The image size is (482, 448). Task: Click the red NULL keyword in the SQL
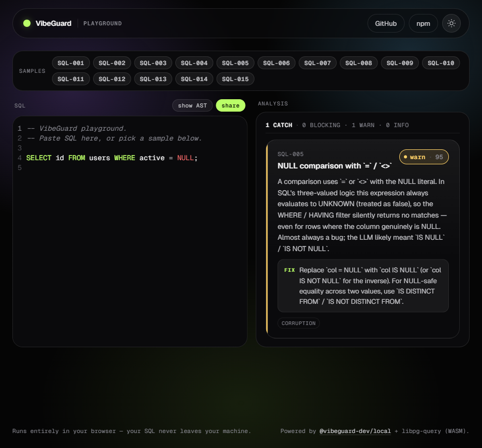tap(185, 158)
